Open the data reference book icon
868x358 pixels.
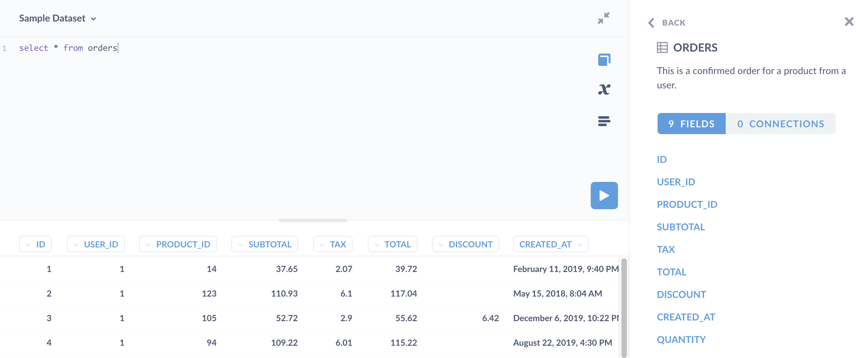click(604, 60)
